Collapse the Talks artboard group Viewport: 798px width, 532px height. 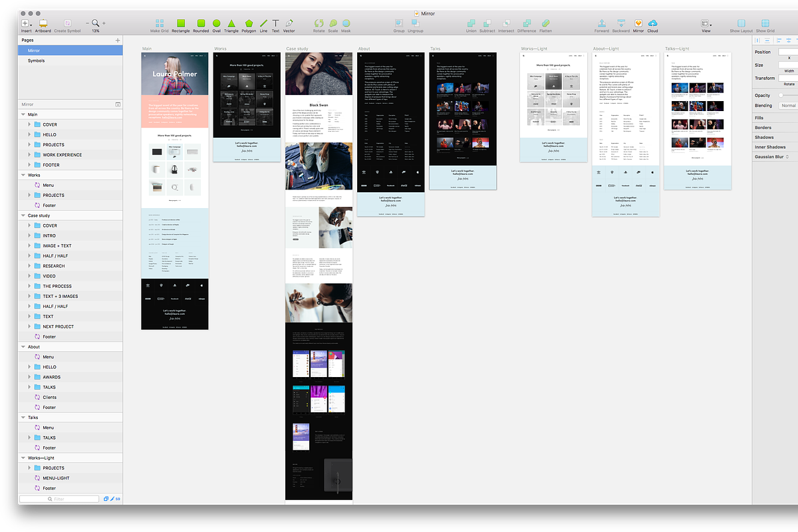pos(23,418)
